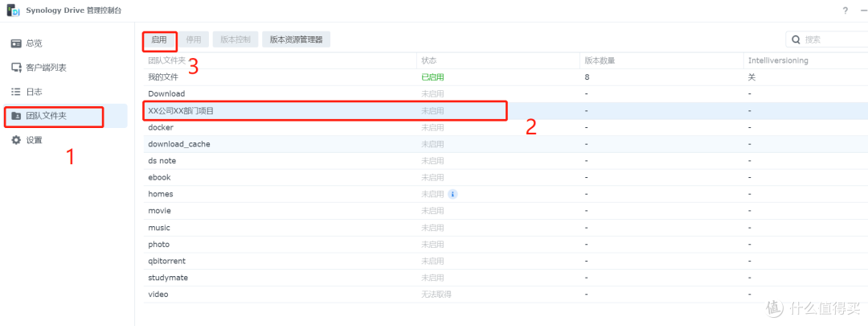Sort by the 状态 column header
Viewport: 868px width, 326px height.
click(498, 60)
